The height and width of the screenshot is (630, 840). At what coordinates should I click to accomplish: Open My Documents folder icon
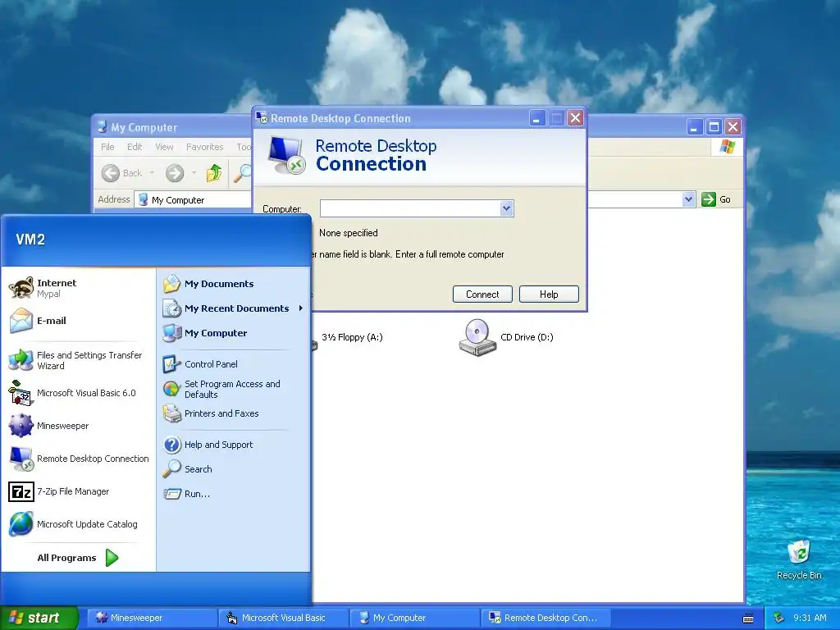coord(172,283)
